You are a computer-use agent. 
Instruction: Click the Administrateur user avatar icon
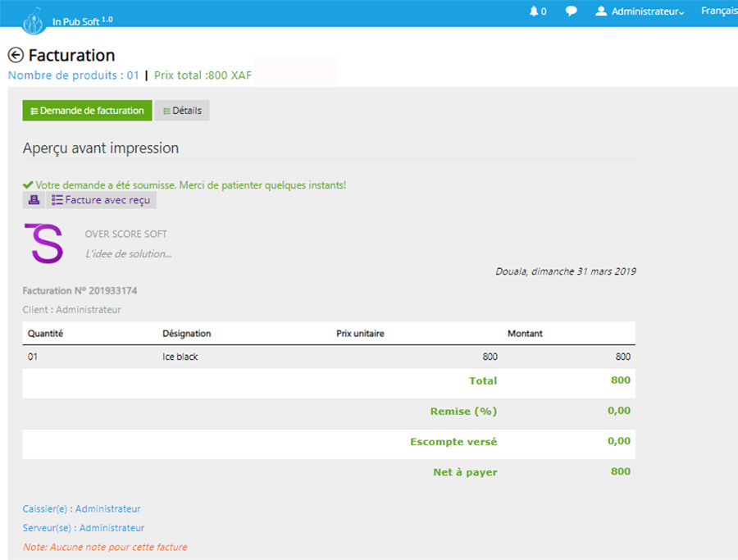(x=600, y=11)
